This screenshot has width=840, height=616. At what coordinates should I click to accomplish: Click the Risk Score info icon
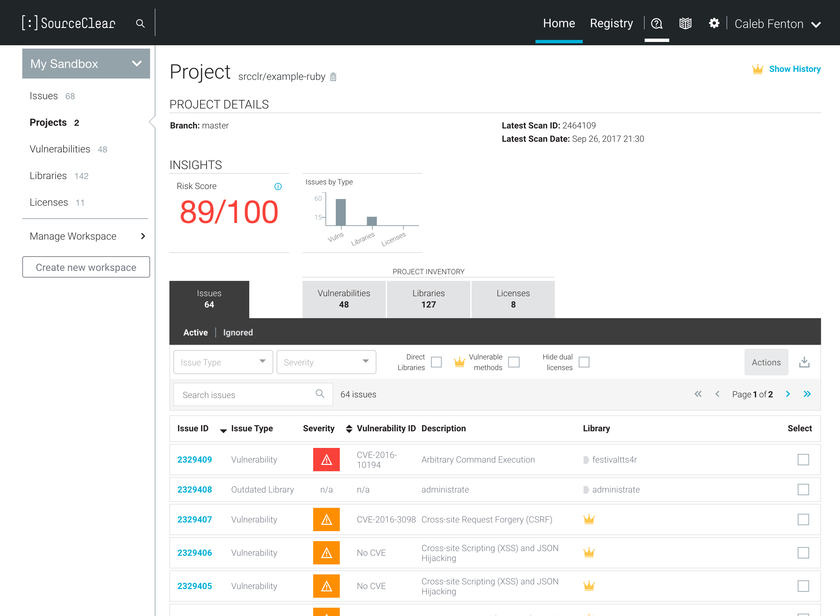click(278, 186)
